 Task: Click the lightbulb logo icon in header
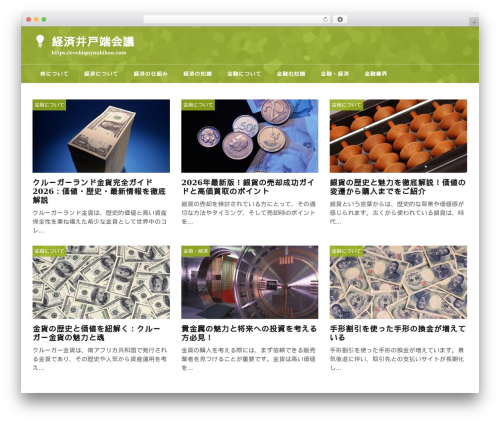(40, 41)
